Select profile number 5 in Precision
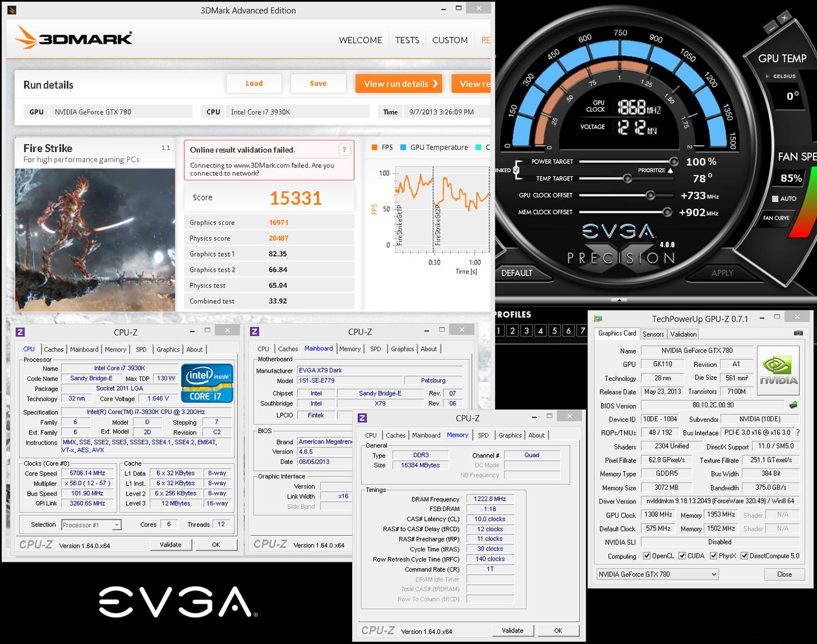This screenshot has height=644, width=817. (554, 330)
